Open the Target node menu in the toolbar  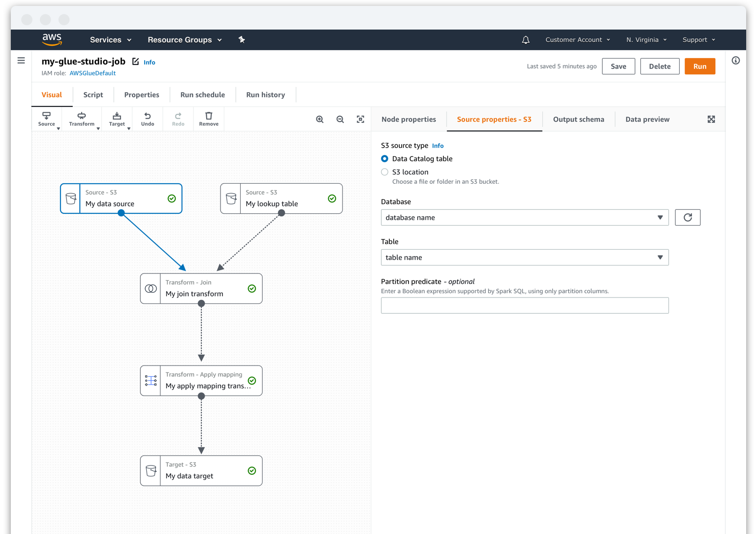[x=117, y=119]
